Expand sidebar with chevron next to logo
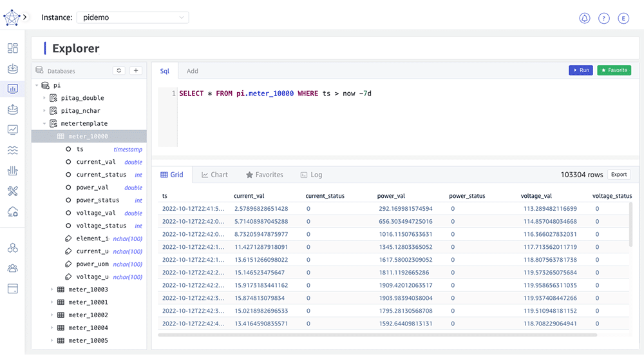 [25, 17]
